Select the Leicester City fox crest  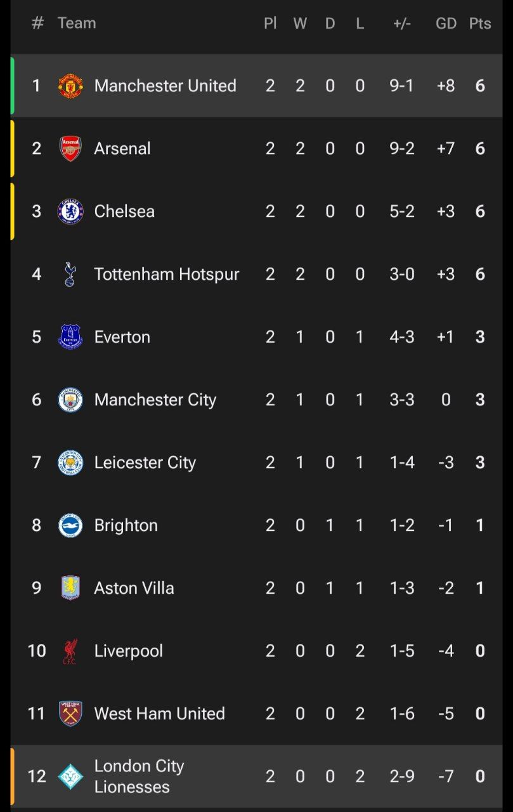point(70,462)
